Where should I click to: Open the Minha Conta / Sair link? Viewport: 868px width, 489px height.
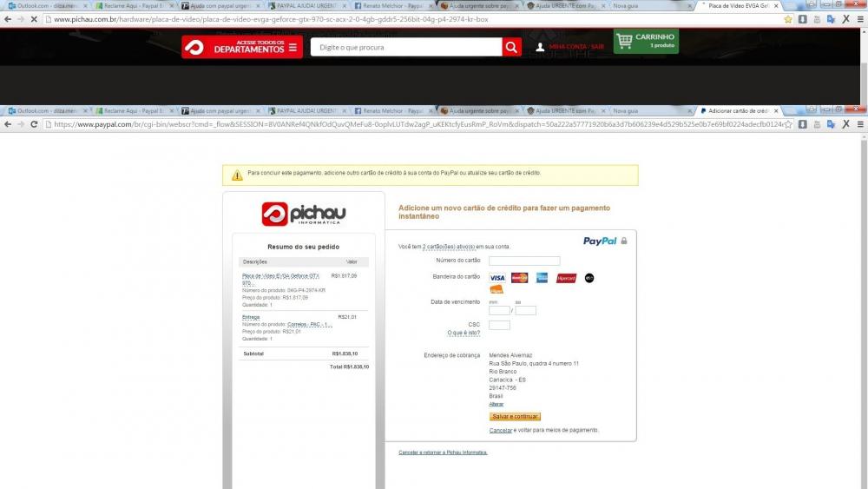tap(576, 47)
